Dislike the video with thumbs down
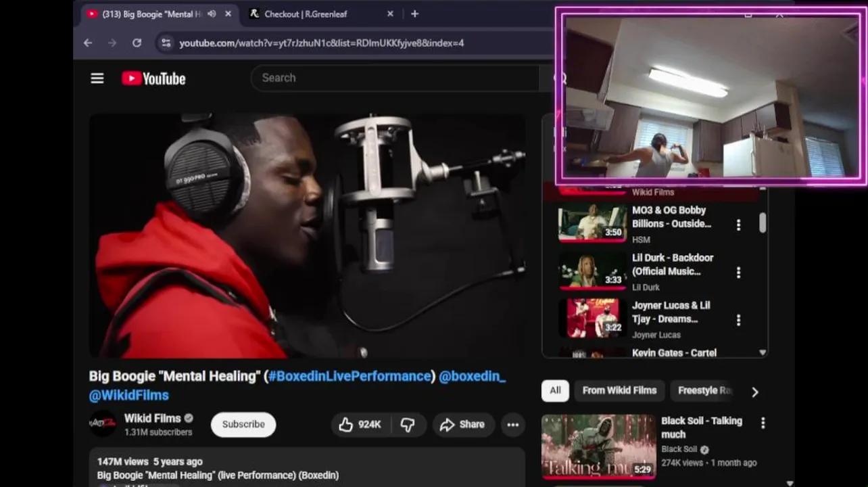868x487 pixels. 408,424
